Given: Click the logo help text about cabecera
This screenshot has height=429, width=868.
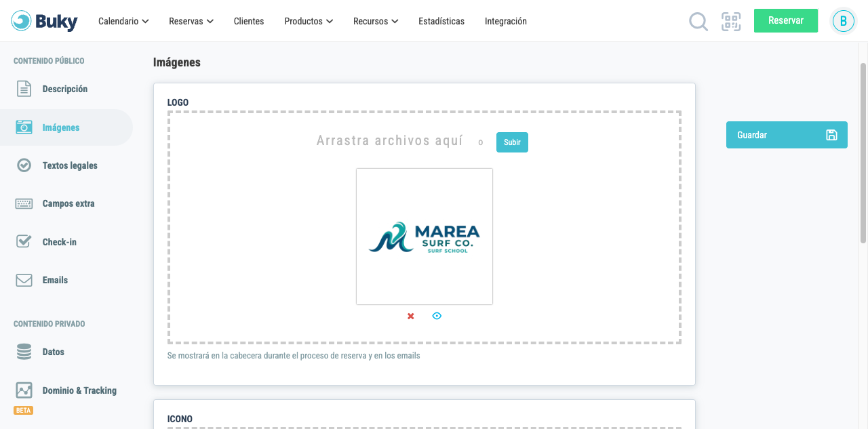Looking at the screenshot, I should [294, 356].
